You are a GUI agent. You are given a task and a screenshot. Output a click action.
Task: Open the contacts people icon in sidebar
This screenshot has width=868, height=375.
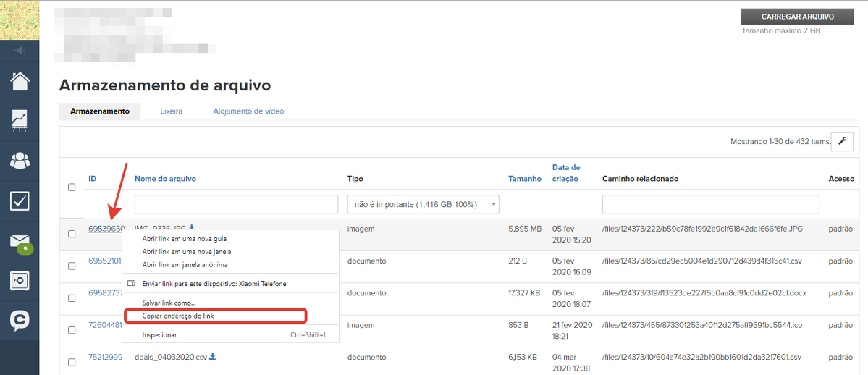point(20,160)
